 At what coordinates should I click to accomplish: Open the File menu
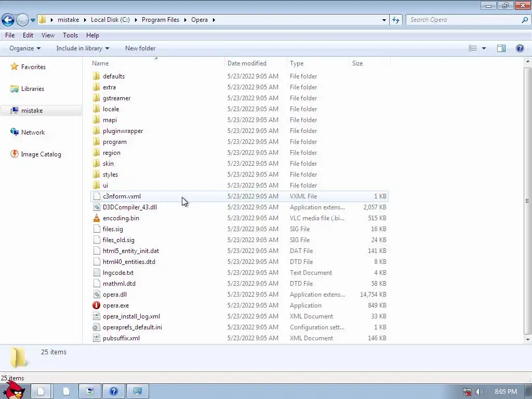tap(10, 35)
